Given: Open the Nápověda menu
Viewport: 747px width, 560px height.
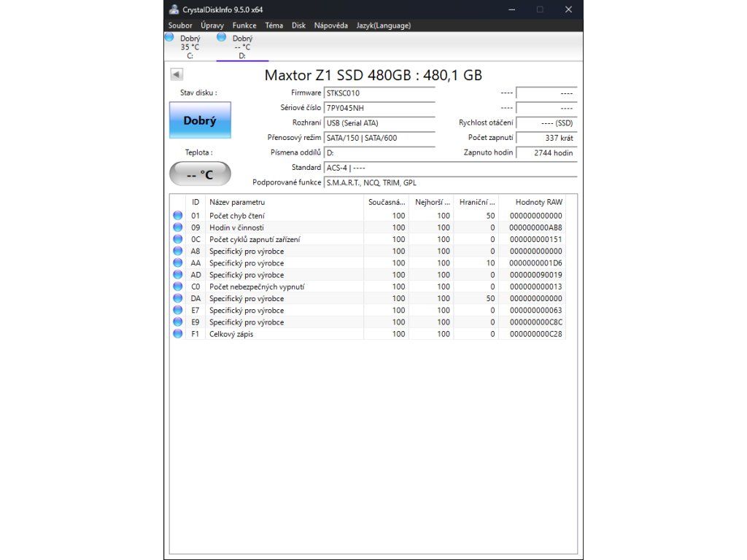Looking at the screenshot, I should [x=330, y=26].
